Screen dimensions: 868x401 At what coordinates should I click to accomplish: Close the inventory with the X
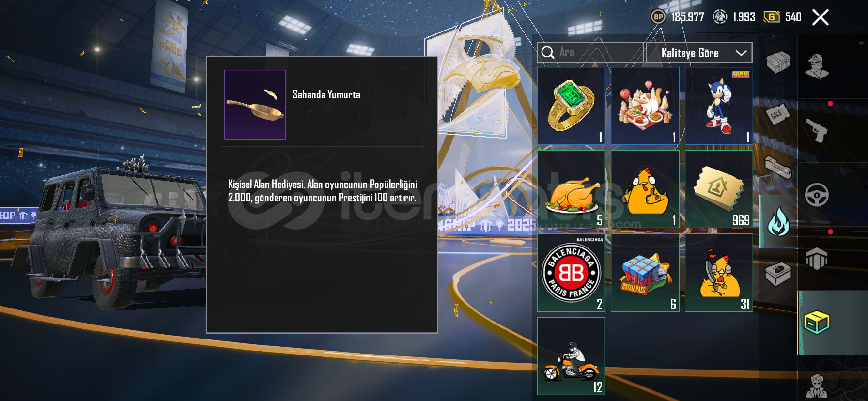pos(821,17)
